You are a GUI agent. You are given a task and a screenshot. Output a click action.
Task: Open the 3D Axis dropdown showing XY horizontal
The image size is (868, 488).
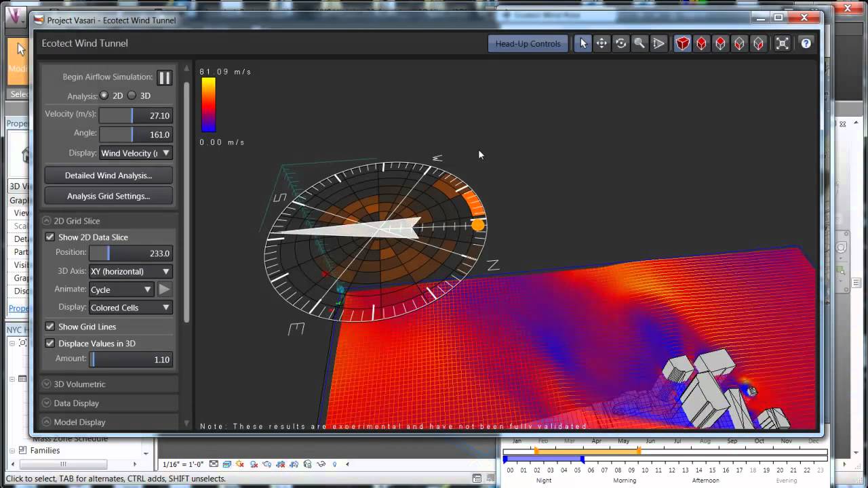130,271
